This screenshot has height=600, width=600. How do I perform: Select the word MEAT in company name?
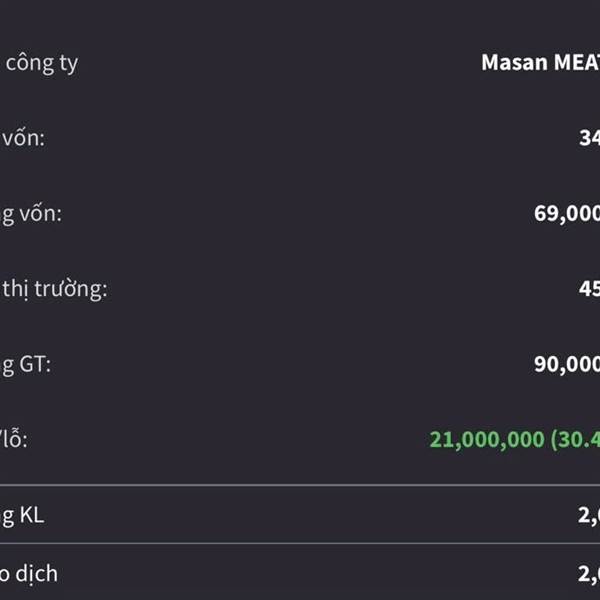tap(577, 62)
